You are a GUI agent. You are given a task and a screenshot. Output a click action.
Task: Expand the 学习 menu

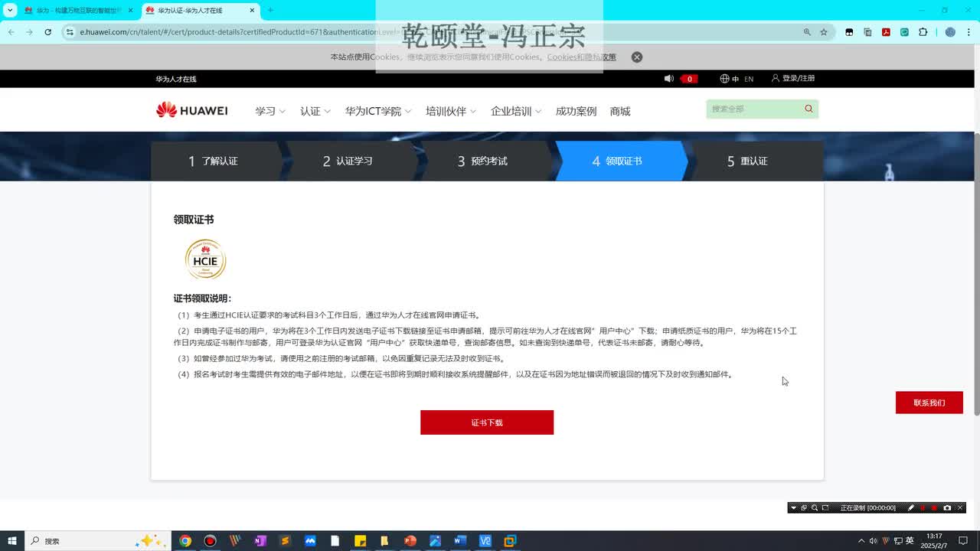269,111
